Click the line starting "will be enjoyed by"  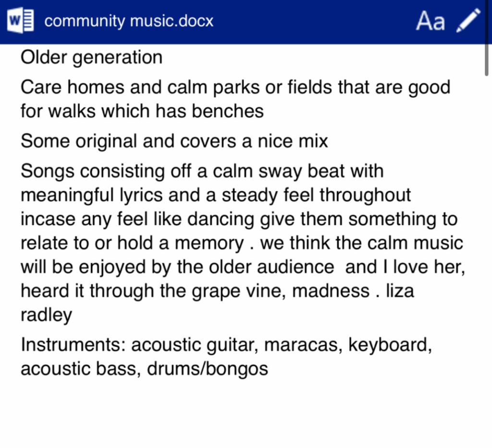pos(243,267)
